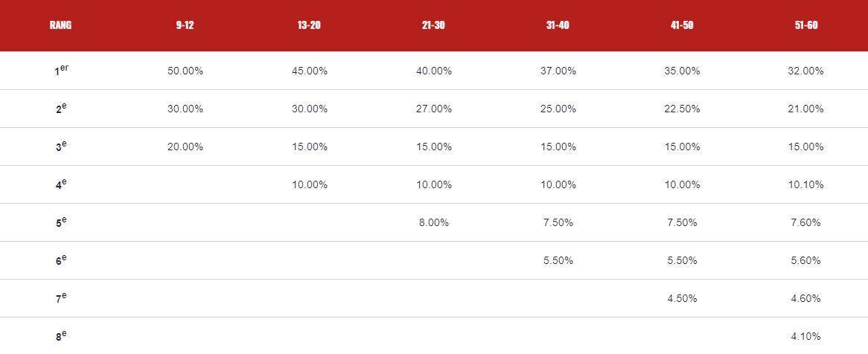Click the 51-60 column header
Image resolution: width=868 pixels, height=354 pixels.
(x=806, y=25)
